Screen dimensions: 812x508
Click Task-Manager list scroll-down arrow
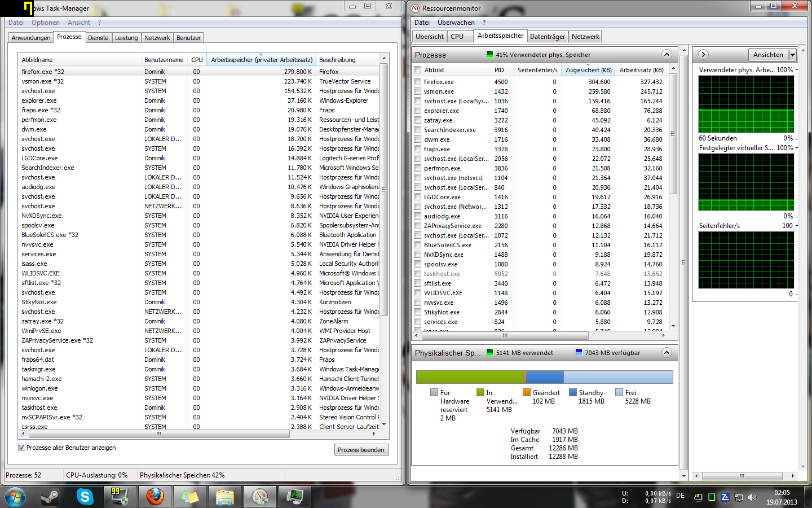point(384,424)
